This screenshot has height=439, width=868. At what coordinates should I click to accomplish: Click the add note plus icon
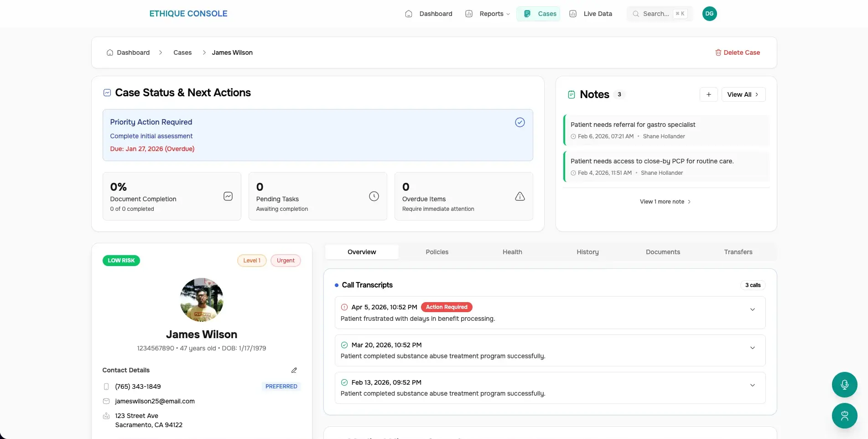(x=708, y=94)
